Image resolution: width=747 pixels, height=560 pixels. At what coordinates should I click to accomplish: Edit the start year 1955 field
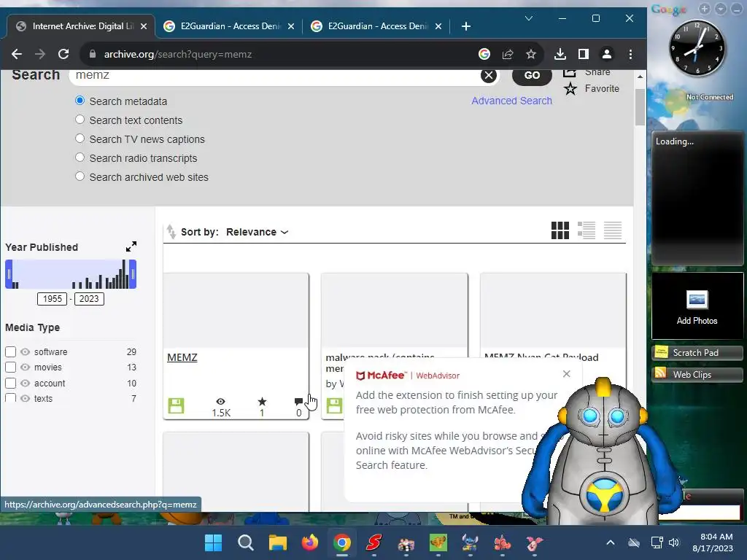click(52, 298)
